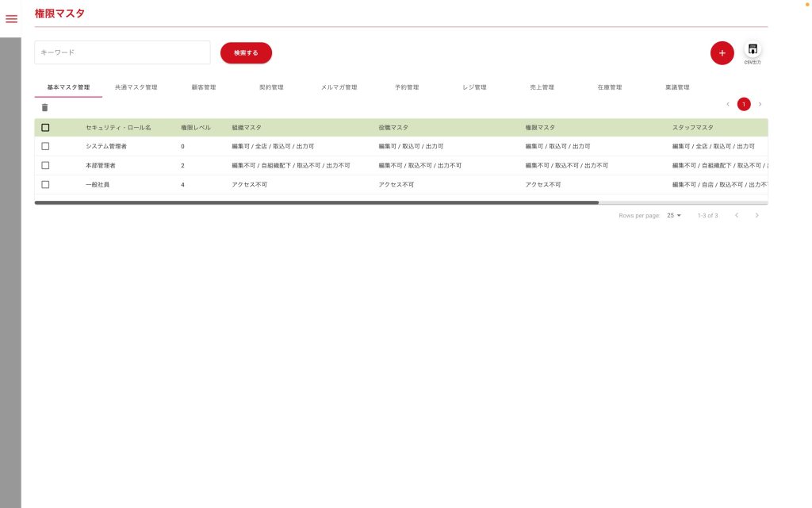Go to previous page using top chevron

coord(728,104)
